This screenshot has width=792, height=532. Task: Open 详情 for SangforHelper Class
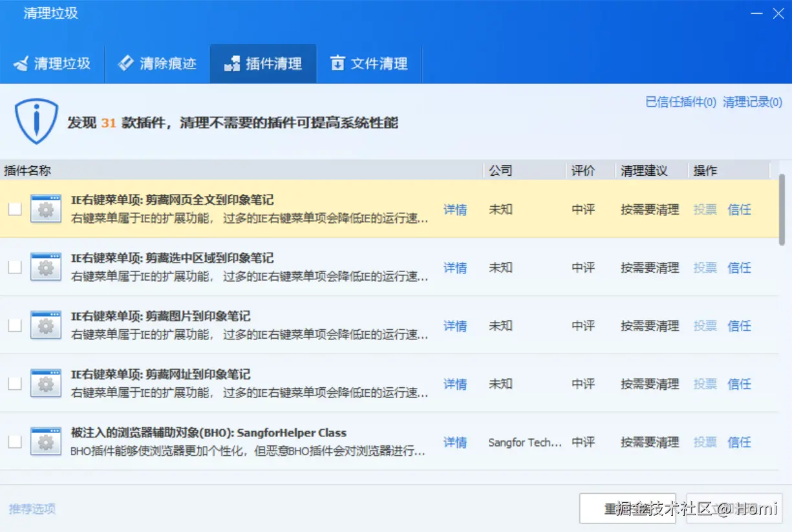tap(455, 442)
